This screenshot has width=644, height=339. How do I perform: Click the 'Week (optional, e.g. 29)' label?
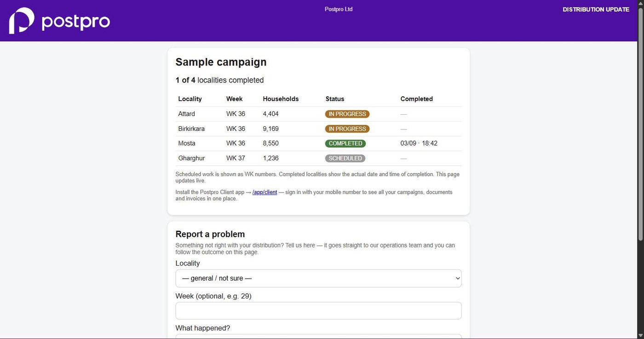(x=213, y=296)
